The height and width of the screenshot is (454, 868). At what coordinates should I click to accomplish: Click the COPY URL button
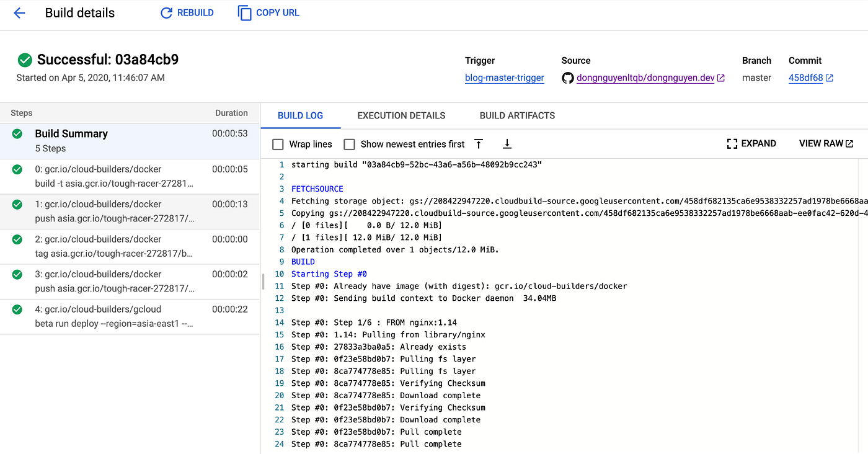[268, 12]
